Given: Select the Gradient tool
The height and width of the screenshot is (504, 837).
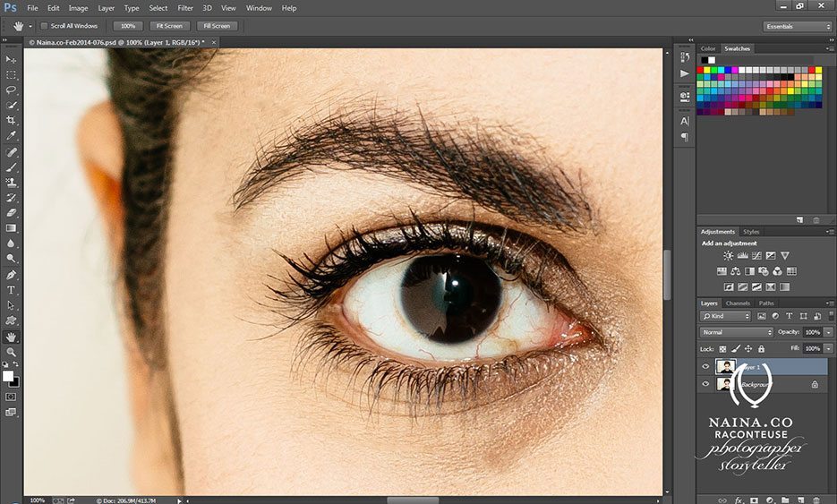Looking at the screenshot, I should point(11,228).
